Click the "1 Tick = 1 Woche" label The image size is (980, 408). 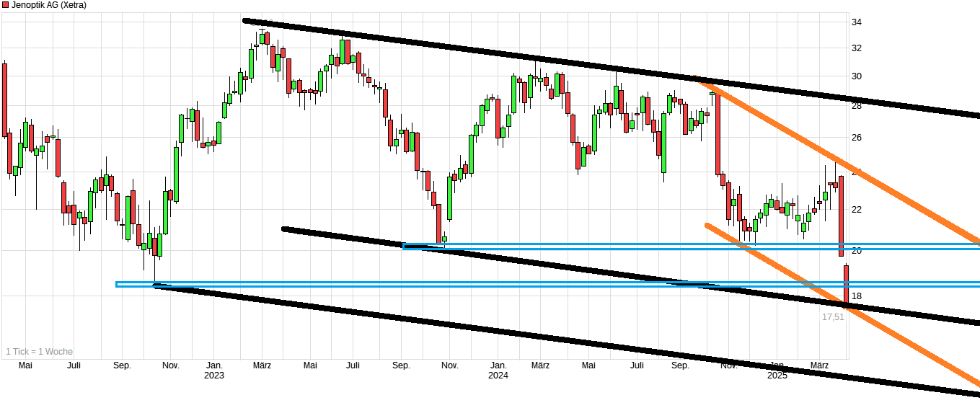pyautogui.click(x=39, y=352)
